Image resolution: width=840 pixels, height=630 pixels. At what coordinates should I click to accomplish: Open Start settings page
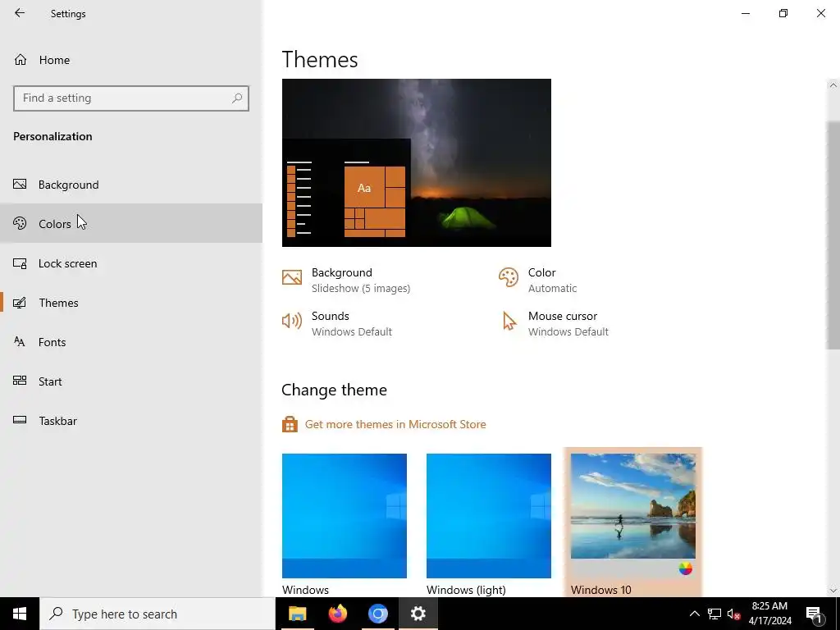(x=131, y=381)
